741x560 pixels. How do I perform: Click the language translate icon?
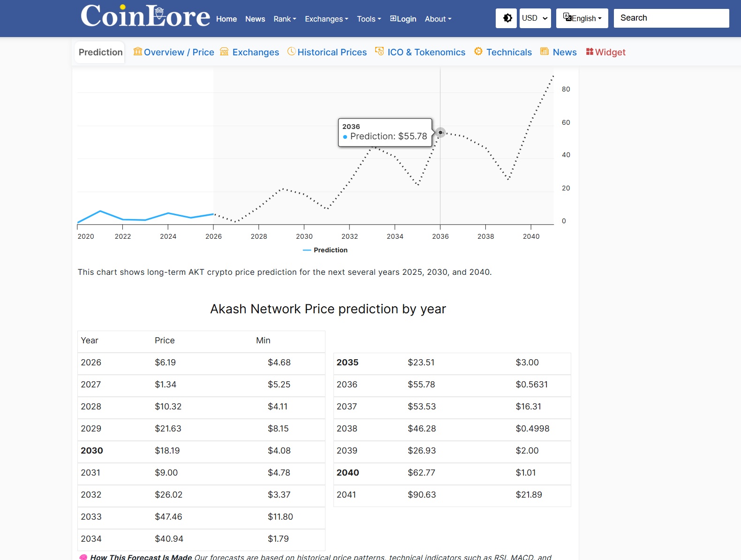coord(567,17)
